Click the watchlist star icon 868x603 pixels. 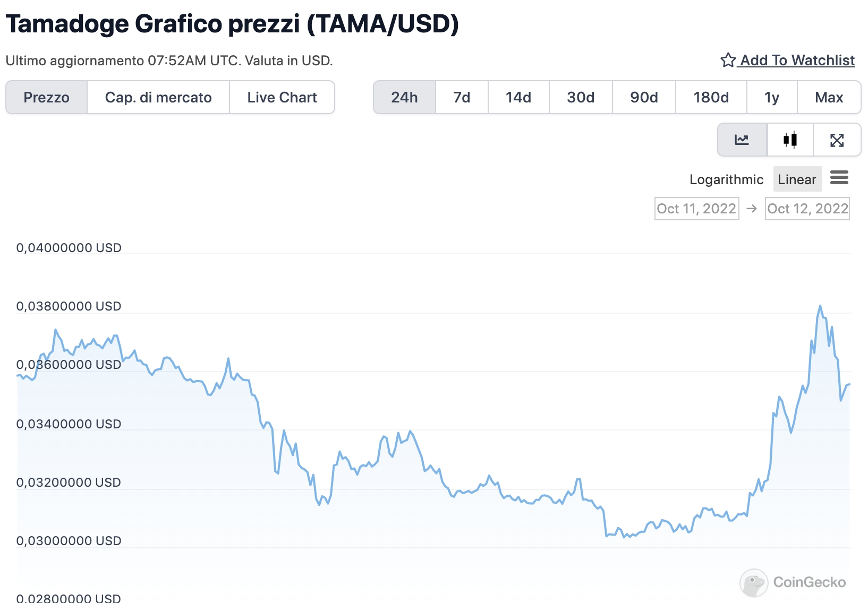(x=728, y=60)
